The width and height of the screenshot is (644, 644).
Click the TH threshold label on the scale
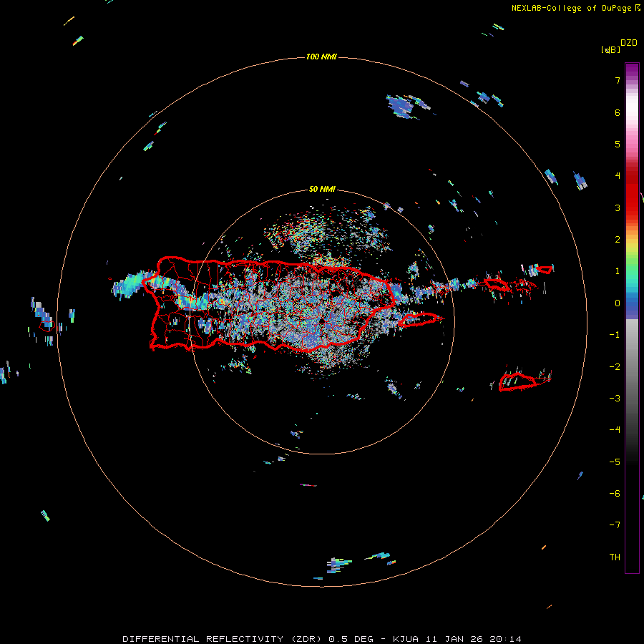pyautogui.click(x=615, y=557)
